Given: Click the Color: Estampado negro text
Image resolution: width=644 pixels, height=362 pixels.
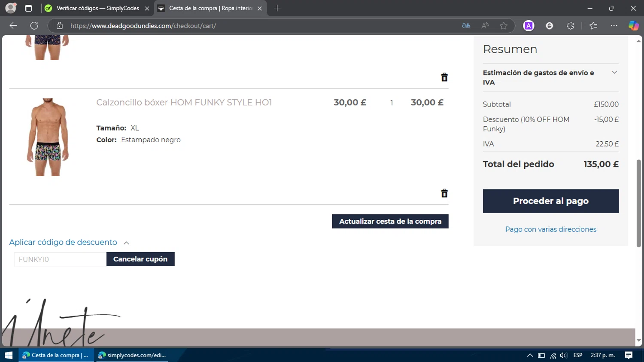Looking at the screenshot, I should click(x=138, y=140).
